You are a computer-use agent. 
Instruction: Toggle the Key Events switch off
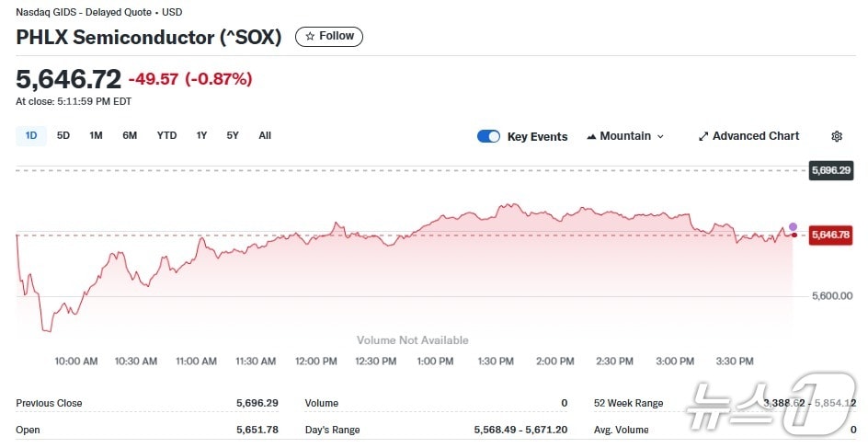coord(488,136)
